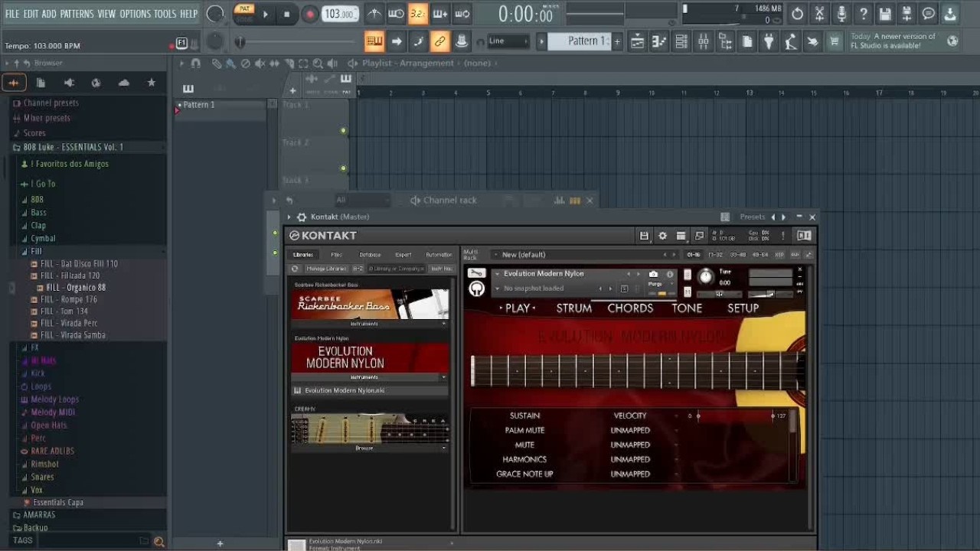Expand Browse dropdown under CREMTV library

click(x=370, y=448)
